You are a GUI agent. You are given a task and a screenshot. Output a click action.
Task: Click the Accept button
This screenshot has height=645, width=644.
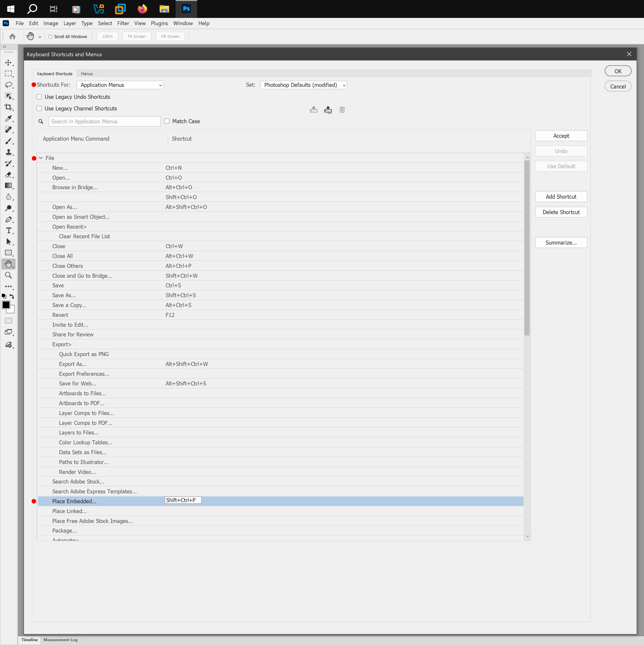[561, 136]
